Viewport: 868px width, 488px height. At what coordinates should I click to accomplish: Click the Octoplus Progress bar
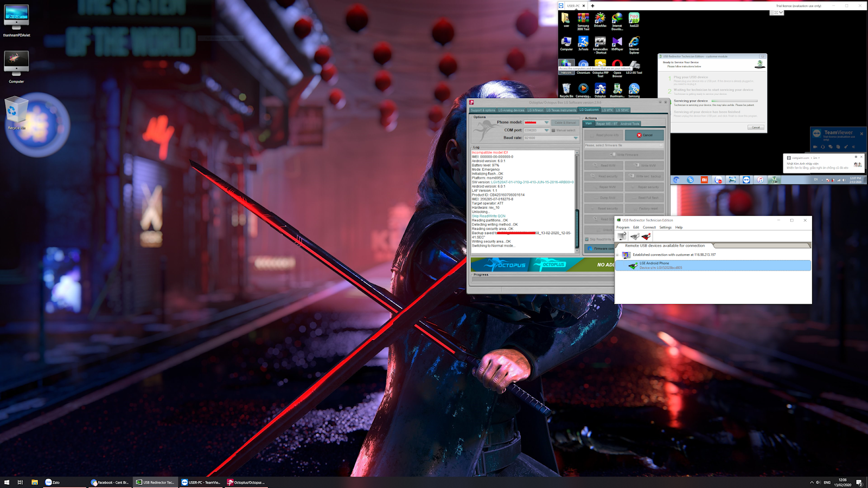[x=542, y=280]
